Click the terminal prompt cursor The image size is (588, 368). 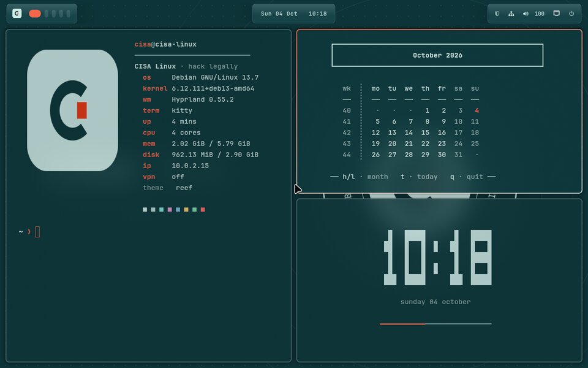(37, 232)
